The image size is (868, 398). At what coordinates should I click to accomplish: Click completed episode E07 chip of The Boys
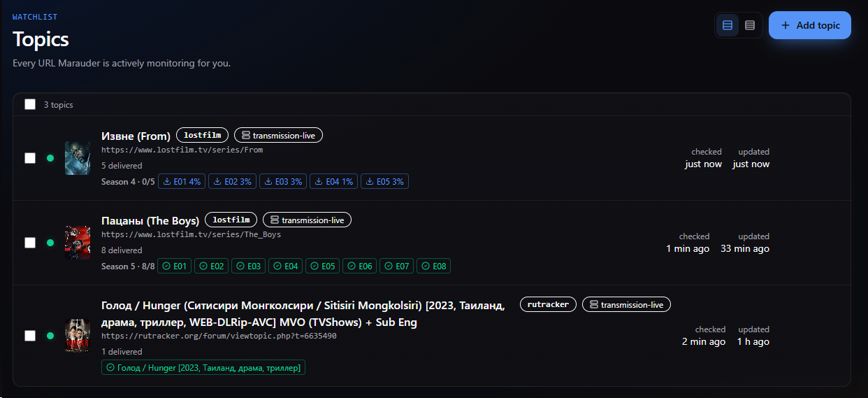[x=396, y=266]
